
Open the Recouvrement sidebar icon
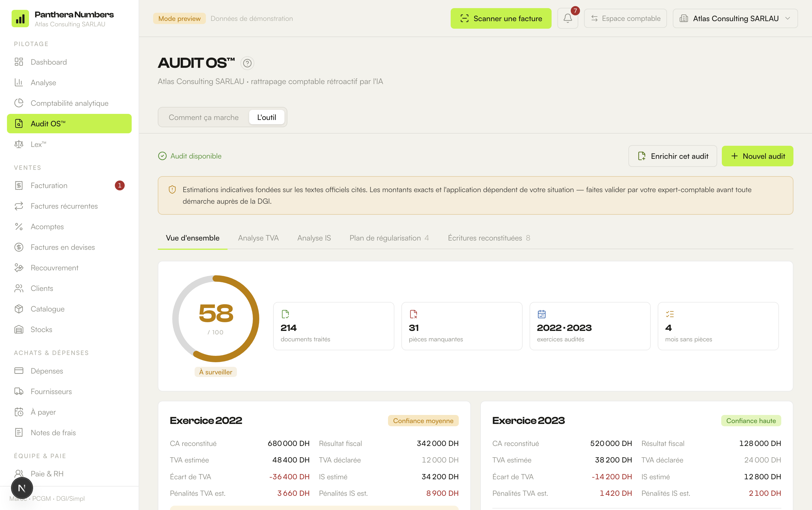(19, 268)
